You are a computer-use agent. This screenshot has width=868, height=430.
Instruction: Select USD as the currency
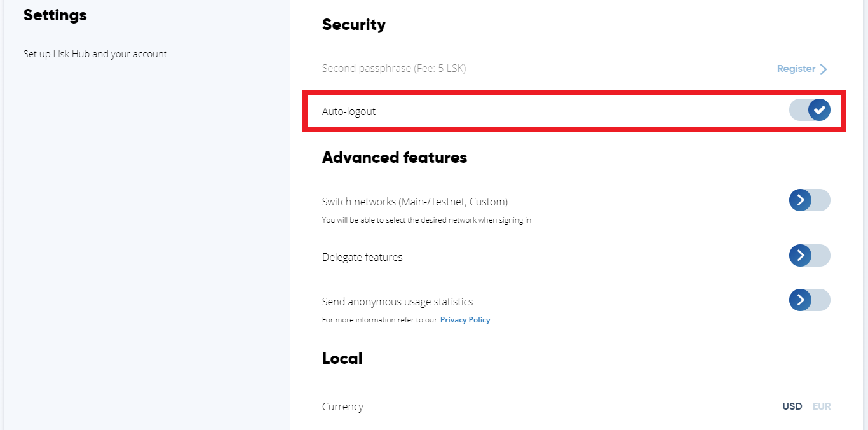click(x=792, y=406)
